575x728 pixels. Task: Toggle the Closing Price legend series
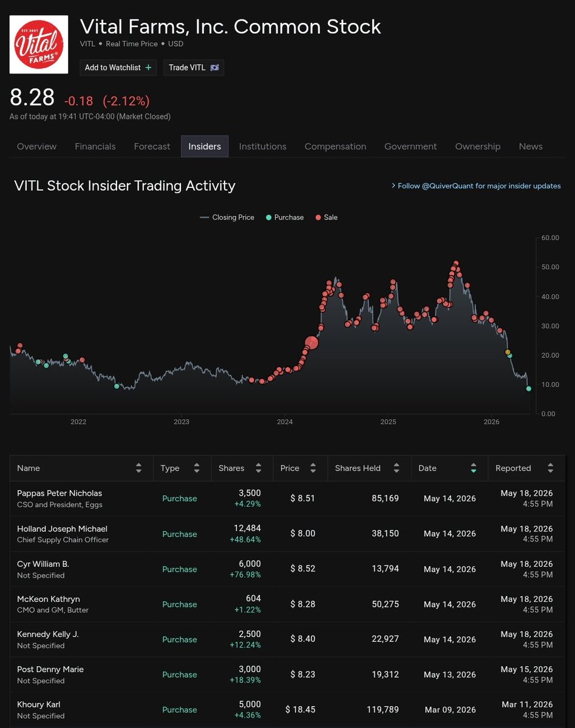227,217
